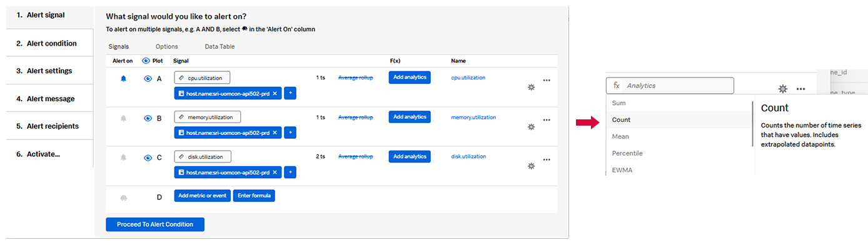Open the gear settings for cpu.utilization row
Screen dimensions: 868x245
pos(532,87)
